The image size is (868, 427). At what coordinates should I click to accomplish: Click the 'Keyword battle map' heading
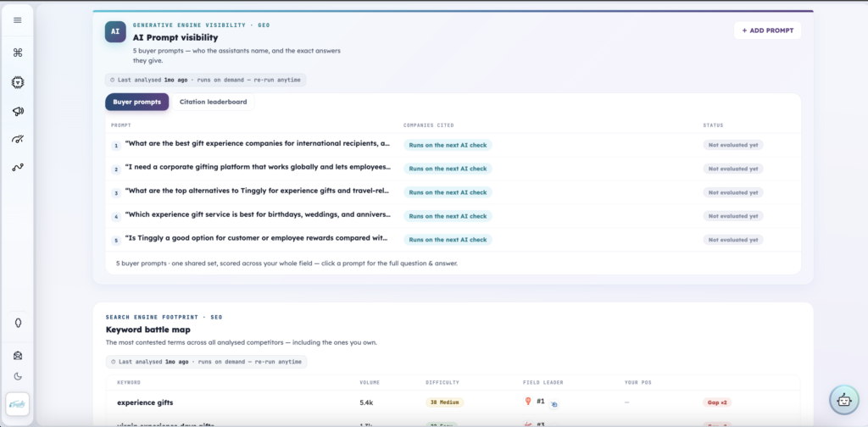tap(147, 330)
